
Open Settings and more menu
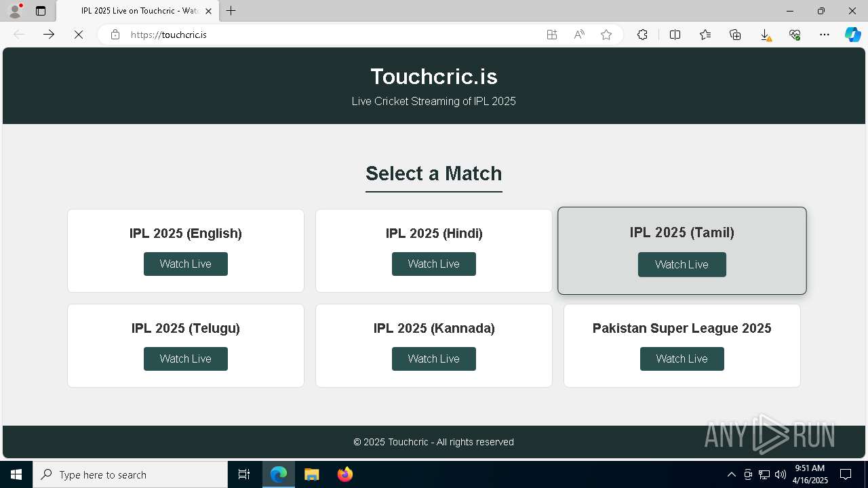pos(825,35)
